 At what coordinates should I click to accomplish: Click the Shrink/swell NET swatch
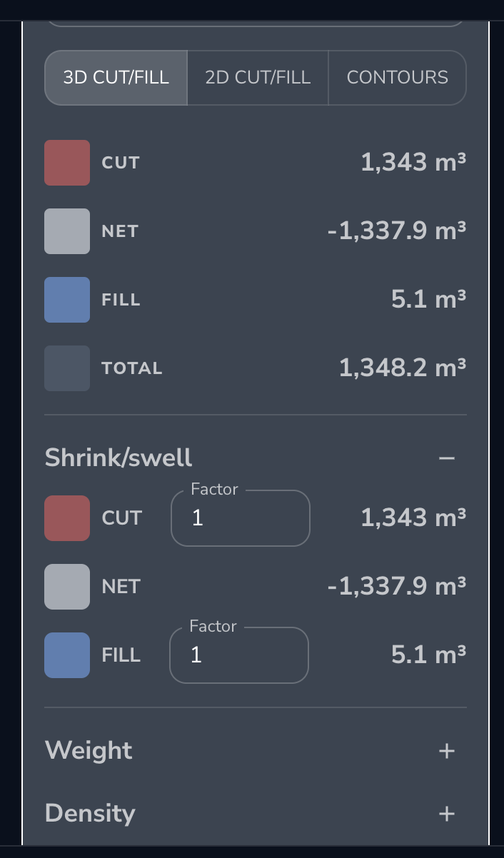tap(66, 586)
